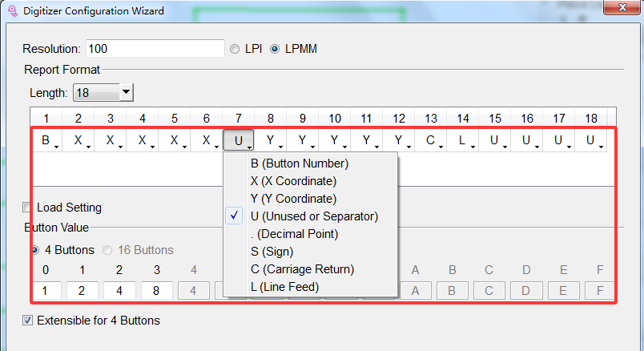
Task: Toggle Extensible for 4 Buttons checkbox
Action: [29, 321]
